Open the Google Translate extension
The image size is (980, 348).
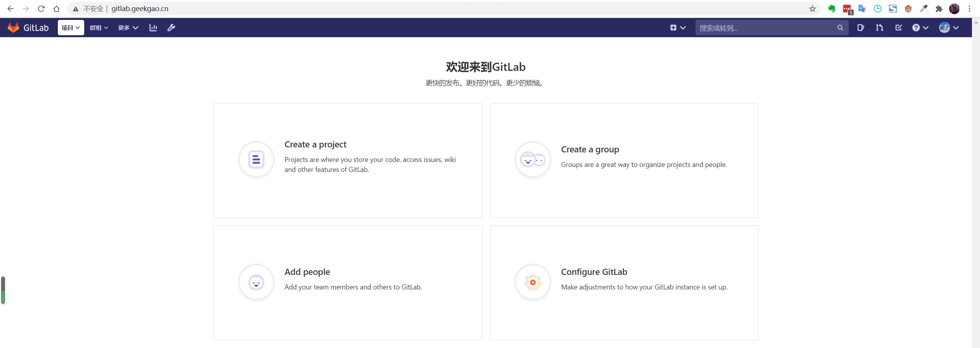862,8
